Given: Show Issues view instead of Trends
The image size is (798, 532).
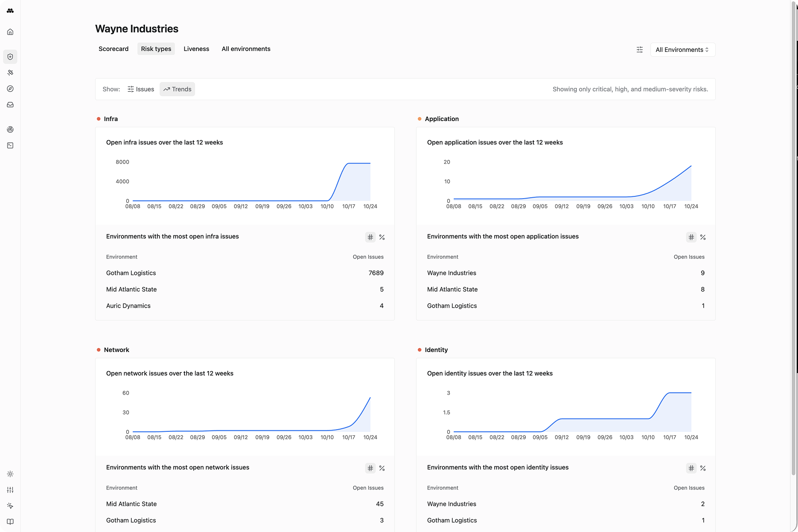Looking at the screenshot, I should (x=141, y=89).
